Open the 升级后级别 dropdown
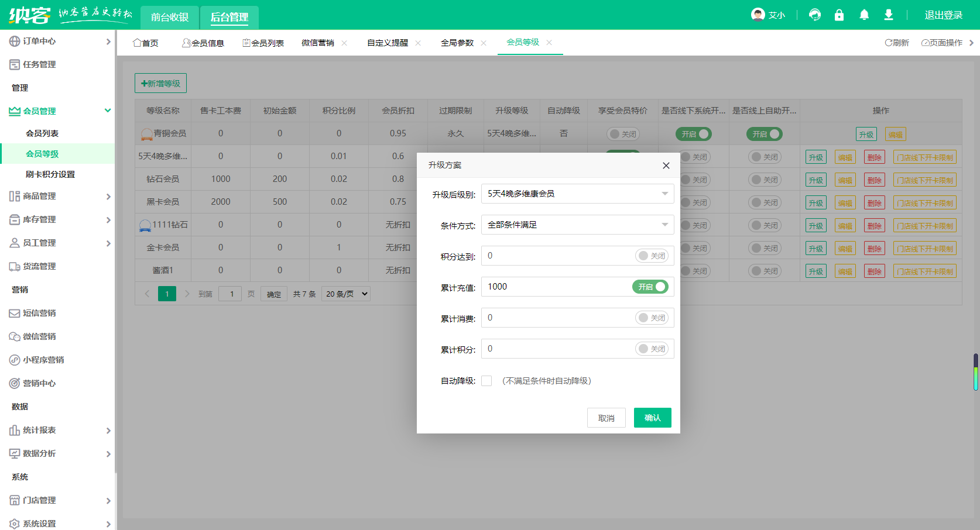This screenshot has width=980, height=530. point(577,194)
